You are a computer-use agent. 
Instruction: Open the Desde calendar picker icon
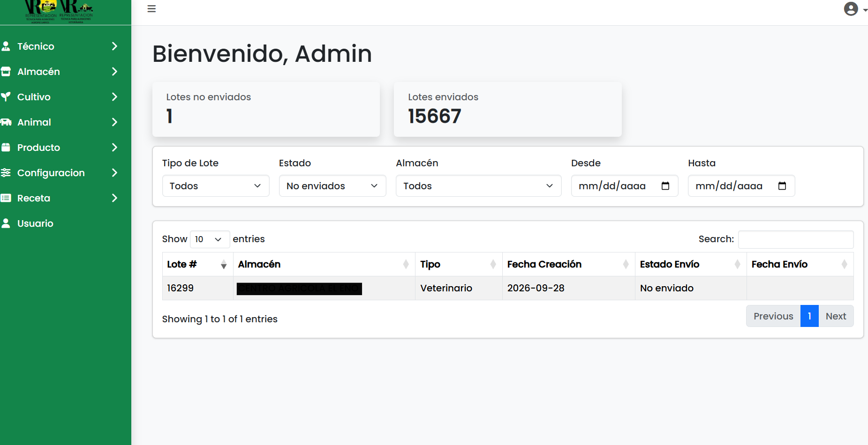[x=665, y=186]
